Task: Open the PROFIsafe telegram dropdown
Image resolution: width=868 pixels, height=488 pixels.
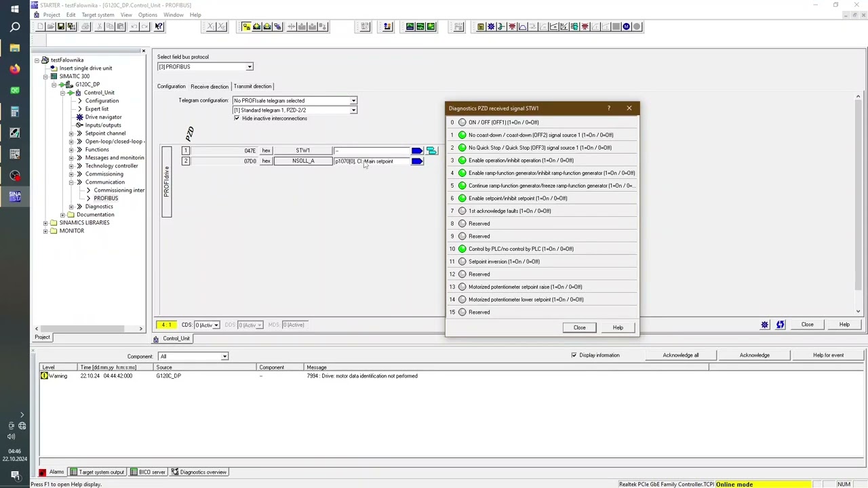Action: pyautogui.click(x=353, y=101)
